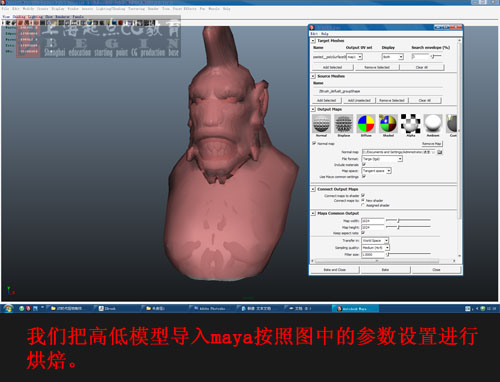The width and height of the screenshot is (500, 382).
Task: Click the Bake and Close button
Action: coord(335,269)
